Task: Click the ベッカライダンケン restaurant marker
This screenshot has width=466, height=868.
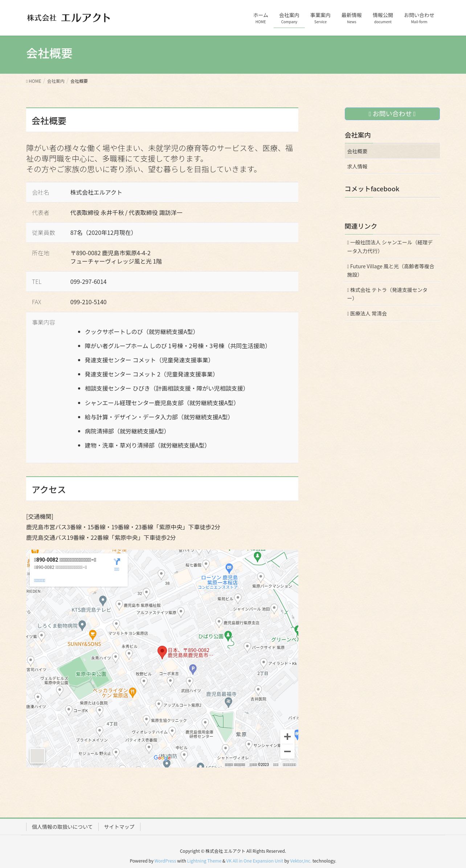Action: point(132,693)
